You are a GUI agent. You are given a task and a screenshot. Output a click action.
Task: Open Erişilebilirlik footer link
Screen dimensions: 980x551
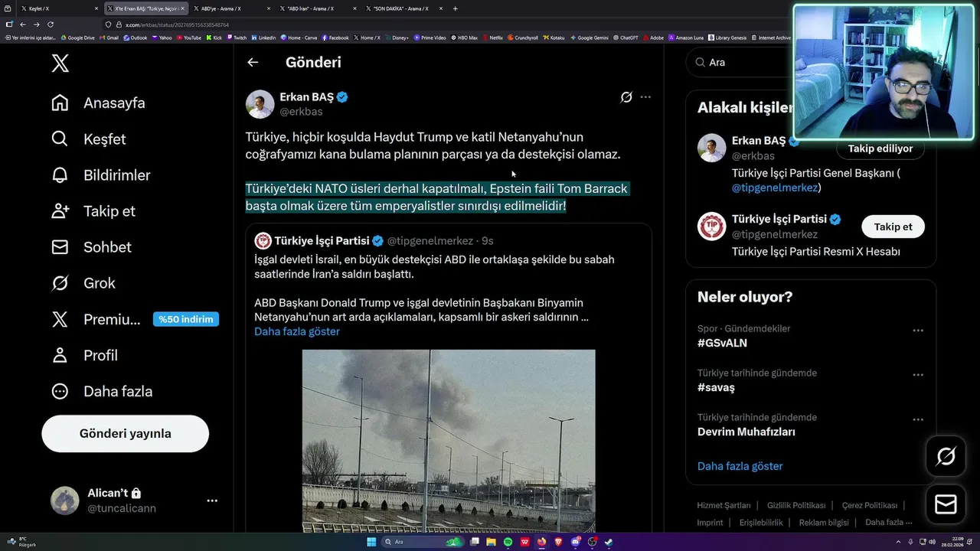click(761, 523)
